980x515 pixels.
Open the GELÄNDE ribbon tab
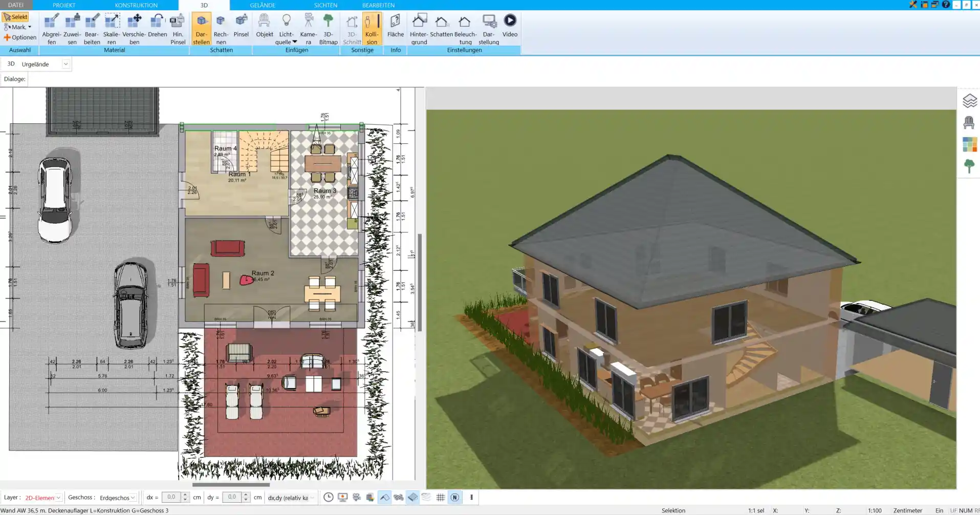coord(263,5)
